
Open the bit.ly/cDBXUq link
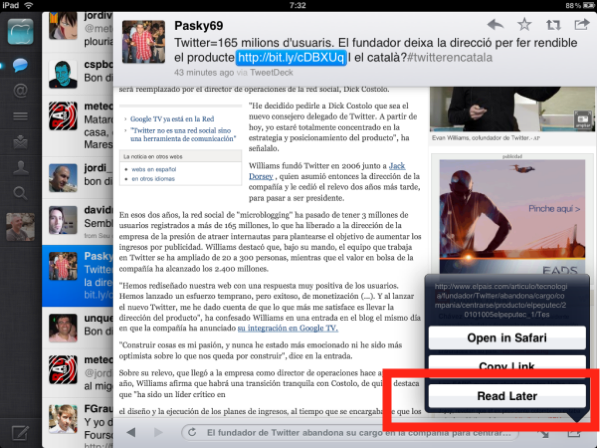[291, 58]
